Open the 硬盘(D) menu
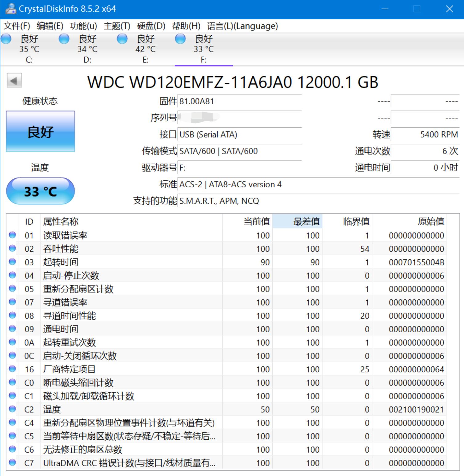Screen dimensions: 464x476 point(150,26)
